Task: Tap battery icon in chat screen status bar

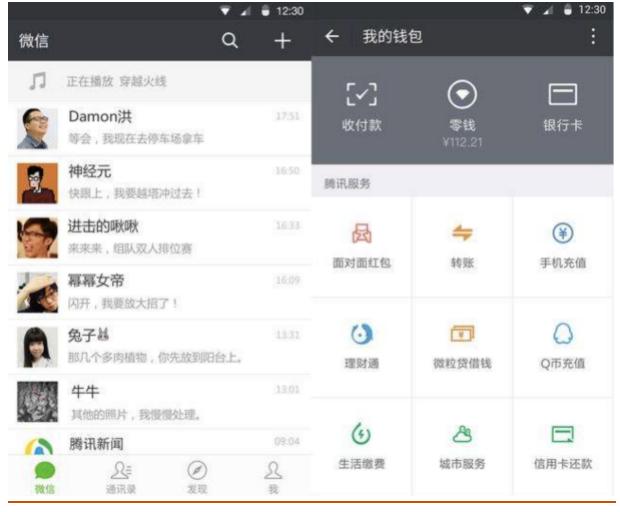Action: [265, 11]
